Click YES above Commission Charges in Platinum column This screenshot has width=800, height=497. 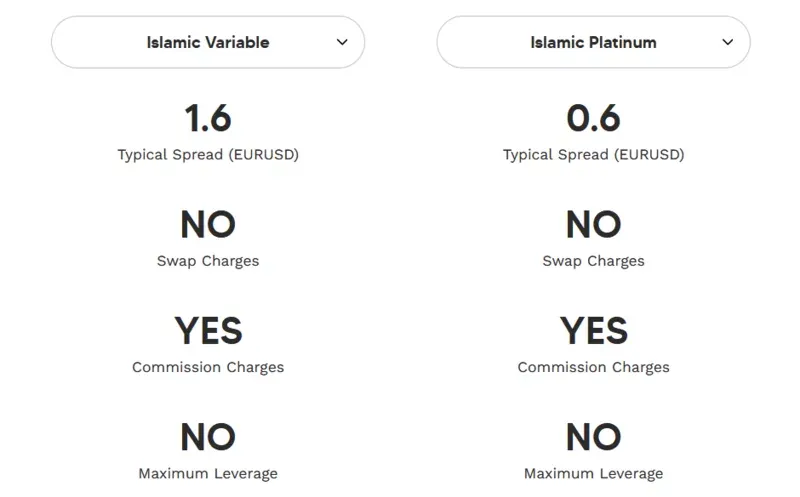pyautogui.click(x=593, y=331)
